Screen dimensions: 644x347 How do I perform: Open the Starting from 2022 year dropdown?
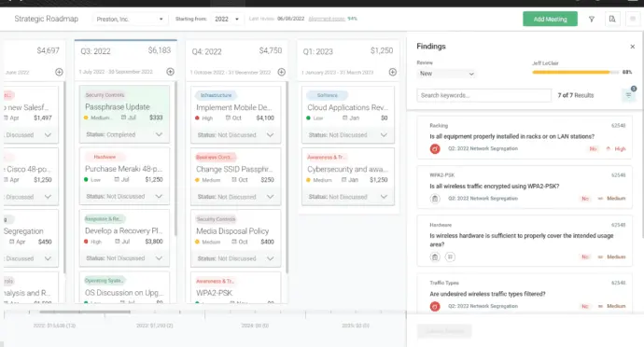pos(226,19)
